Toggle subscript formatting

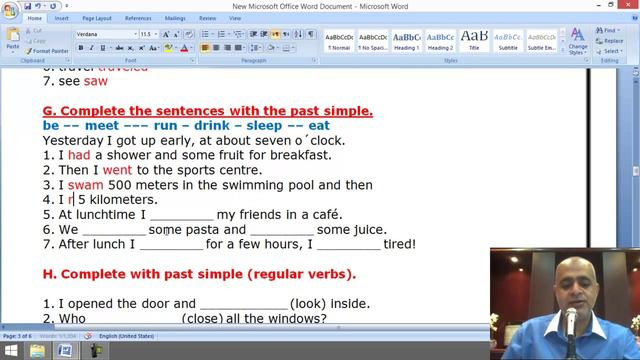tap(130, 48)
